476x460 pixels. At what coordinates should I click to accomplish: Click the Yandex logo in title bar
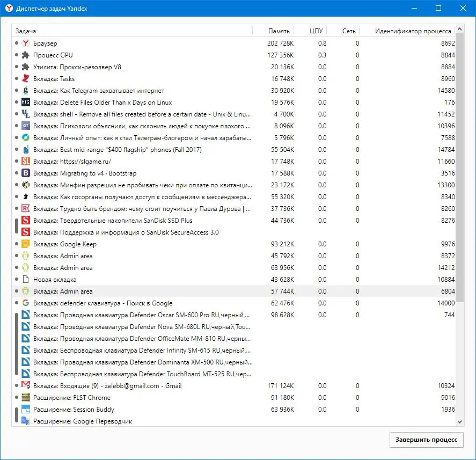(x=9, y=8)
